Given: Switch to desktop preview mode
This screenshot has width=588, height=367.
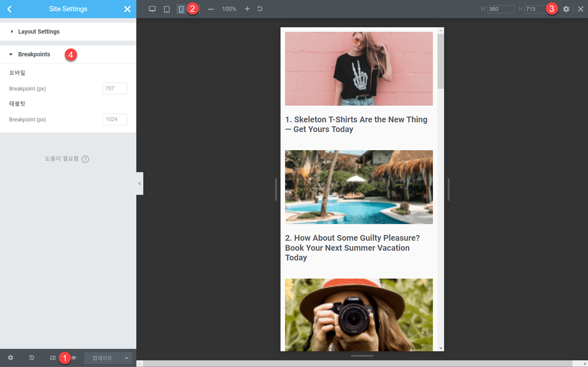Looking at the screenshot, I should (152, 9).
